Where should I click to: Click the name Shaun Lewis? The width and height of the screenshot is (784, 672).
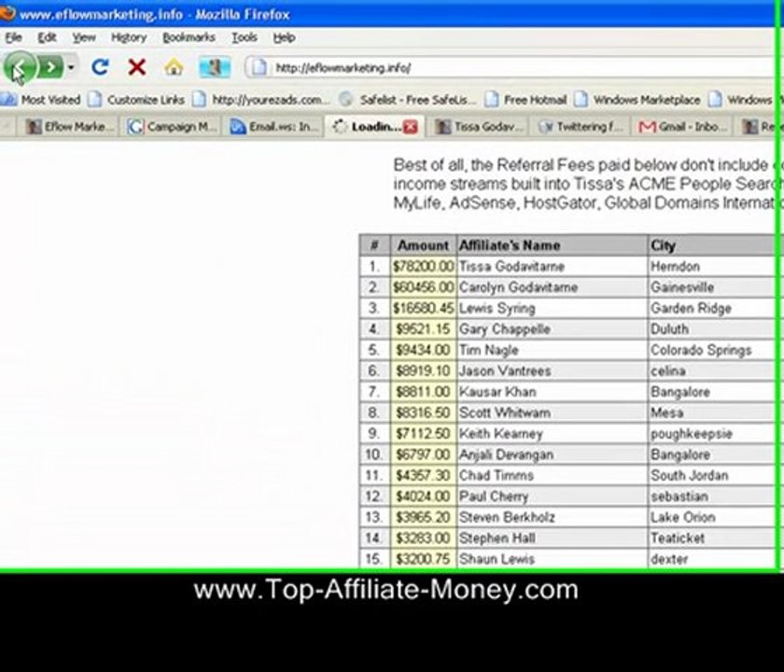[x=497, y=559]
